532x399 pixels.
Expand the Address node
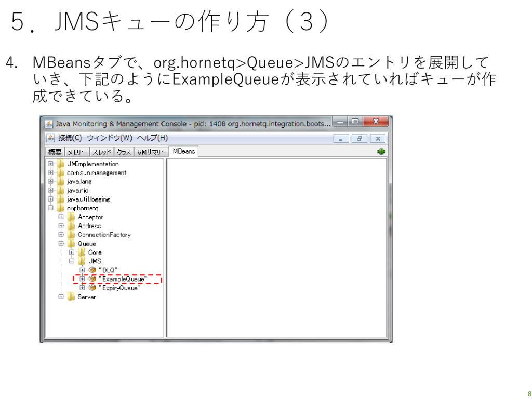pos(61,225)
